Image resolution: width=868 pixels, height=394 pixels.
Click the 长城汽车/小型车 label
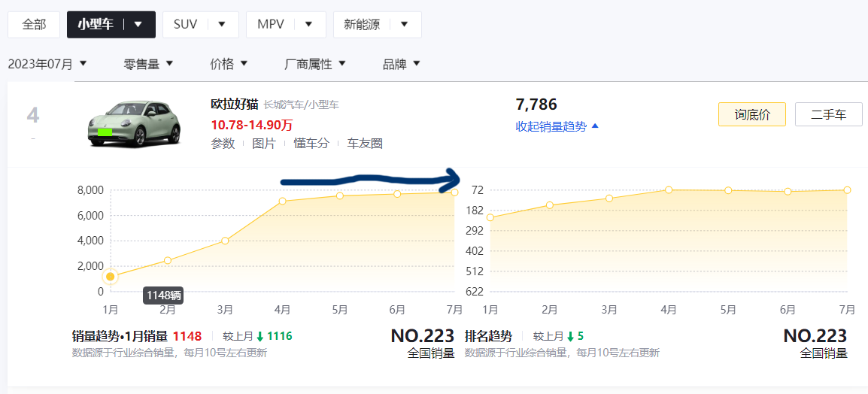(301, 104)
